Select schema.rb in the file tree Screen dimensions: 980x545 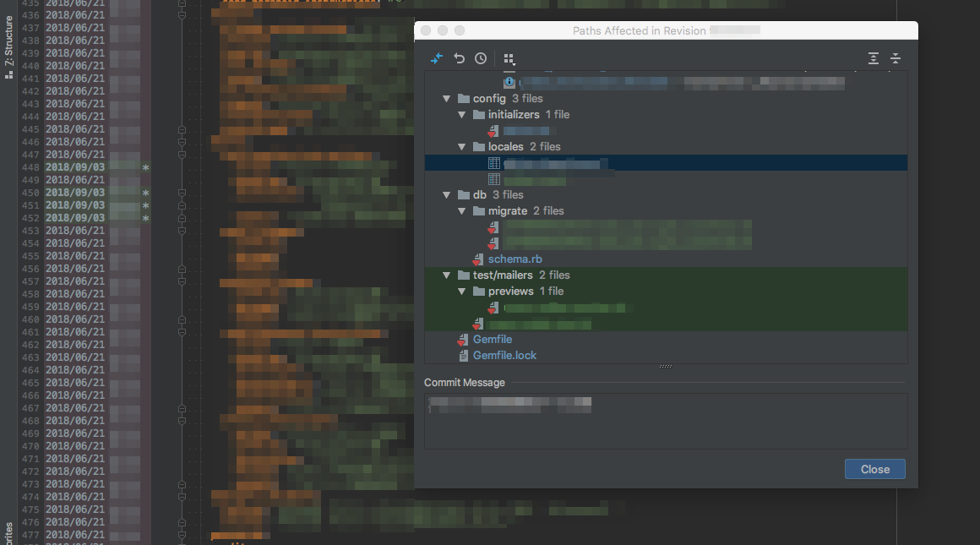[x=514, y=259]
